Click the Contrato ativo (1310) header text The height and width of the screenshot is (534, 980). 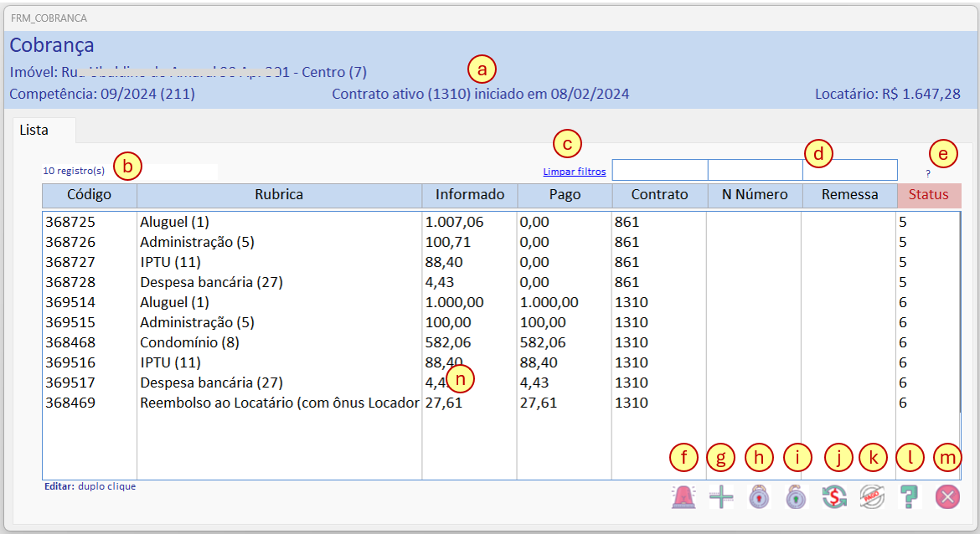pyautogui.click(x=481, y=95)
